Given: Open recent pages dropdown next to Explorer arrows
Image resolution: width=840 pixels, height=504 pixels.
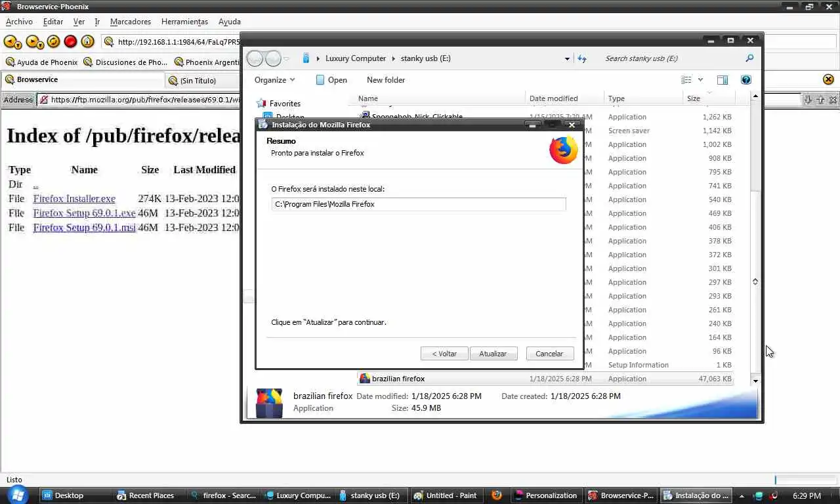Looking at the screenshot, I should point(286,59).
